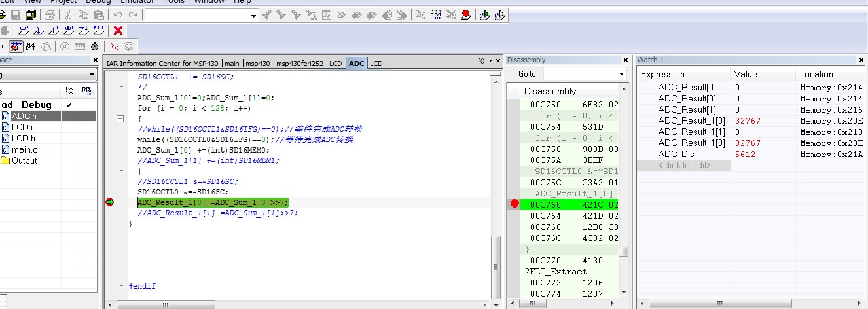Click the Go debug icon with three arrows

tap(99, 30)
